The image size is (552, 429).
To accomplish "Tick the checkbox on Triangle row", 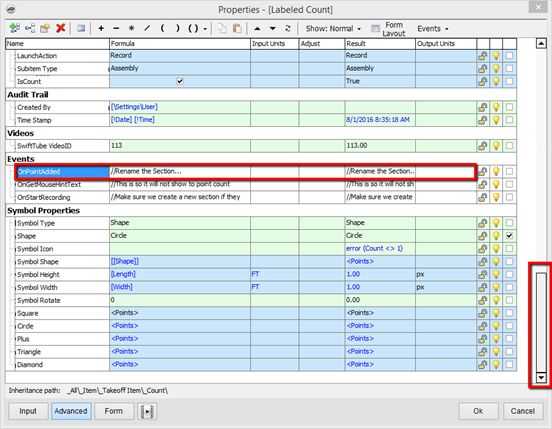I will click(x=509, y=352).
